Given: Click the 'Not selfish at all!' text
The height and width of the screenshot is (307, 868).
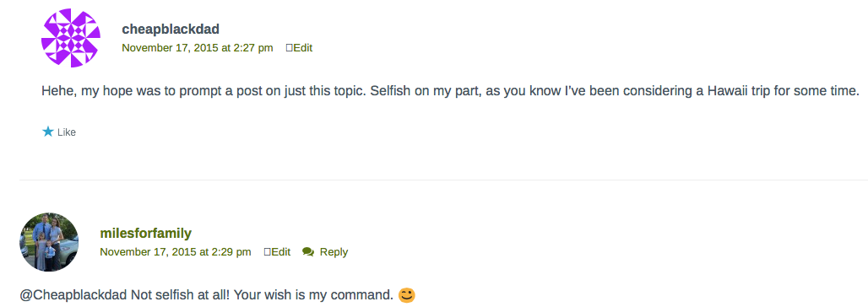Looking at the screenshot, I should click(181, 295).
